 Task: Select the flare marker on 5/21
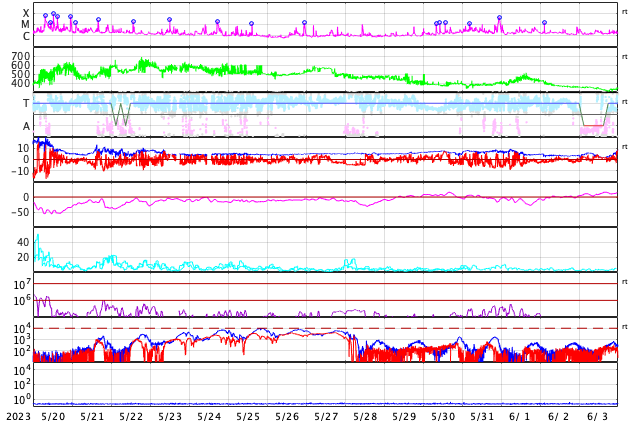click(x=98, y=19)
